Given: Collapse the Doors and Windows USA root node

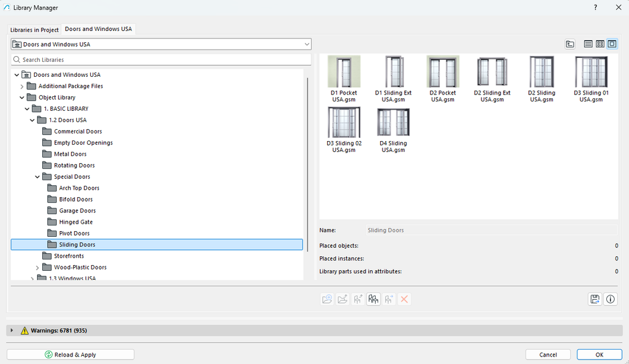Looking at the screenshot, I should point(16,74).
